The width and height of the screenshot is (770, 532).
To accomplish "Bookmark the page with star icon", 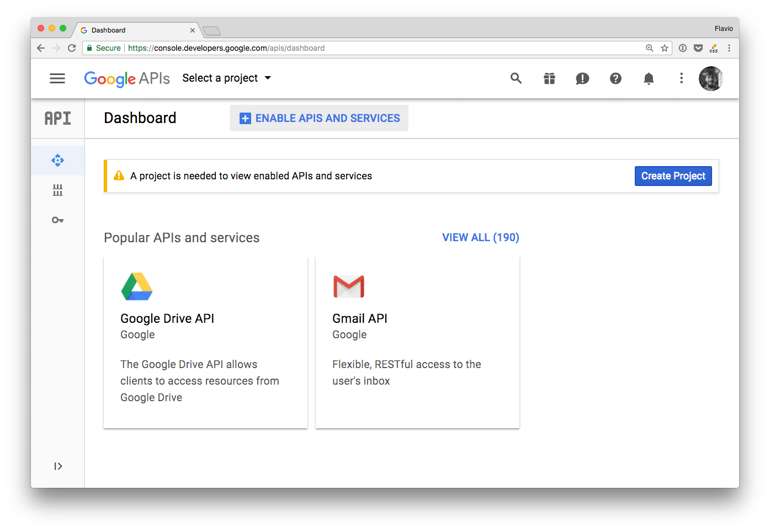I will point(665,48).
